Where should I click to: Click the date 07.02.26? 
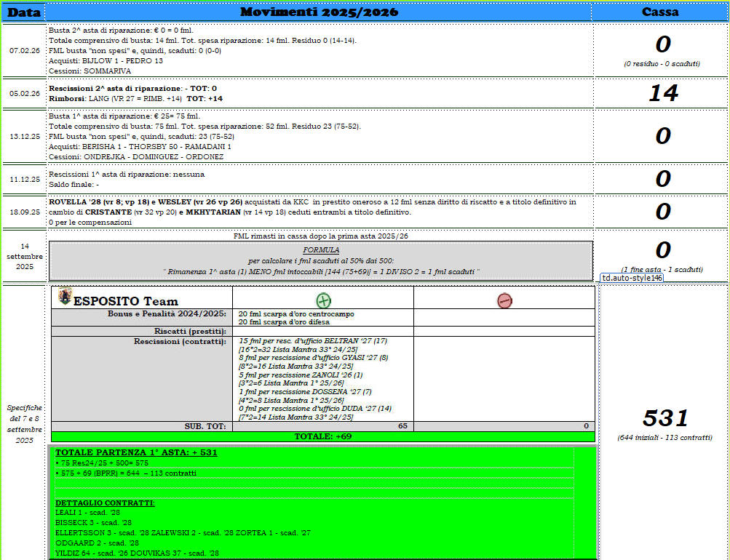pyautogui.click(x=25, y=51)
